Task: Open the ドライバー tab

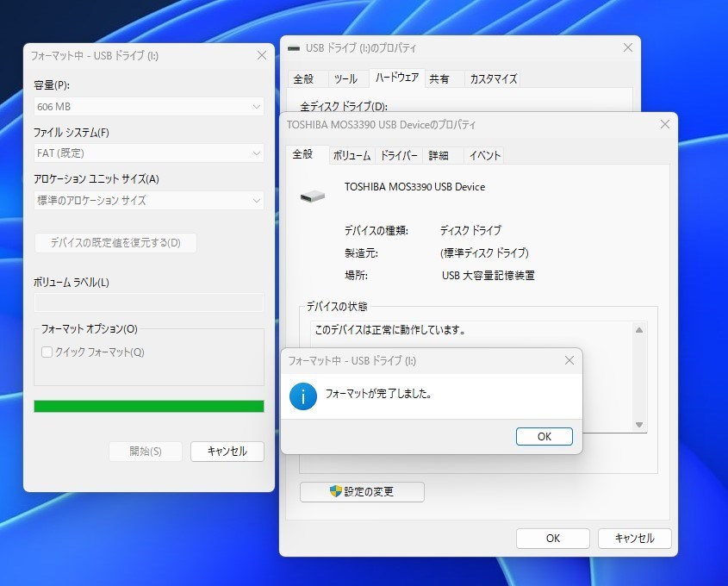Action: (x=400, y=155)
